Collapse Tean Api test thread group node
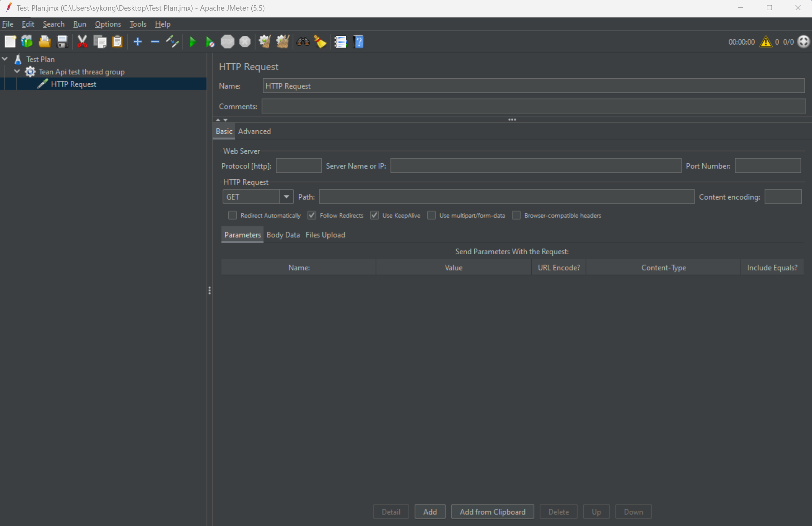This screenshot has height=526, width=812. 17,71
